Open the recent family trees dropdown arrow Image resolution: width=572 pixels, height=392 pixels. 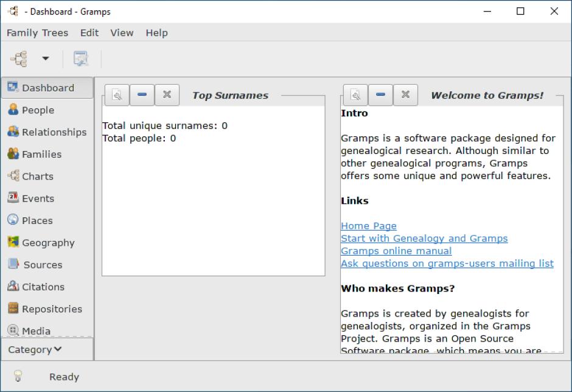point(46,58)
